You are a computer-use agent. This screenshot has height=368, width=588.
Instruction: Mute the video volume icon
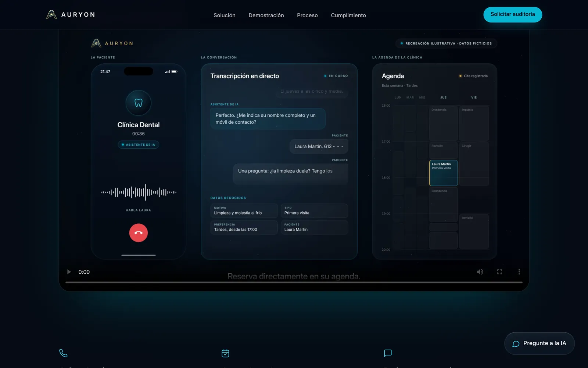pyautogui.click(x=480, y=272)
